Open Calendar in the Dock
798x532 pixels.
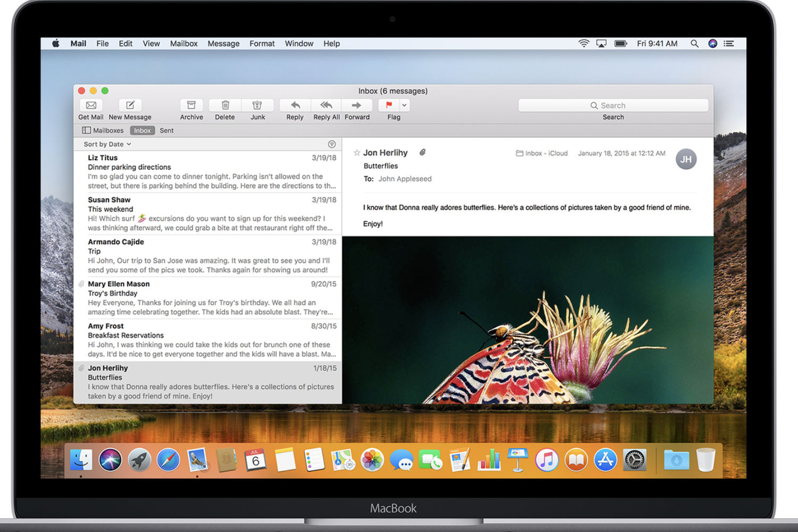255,460
